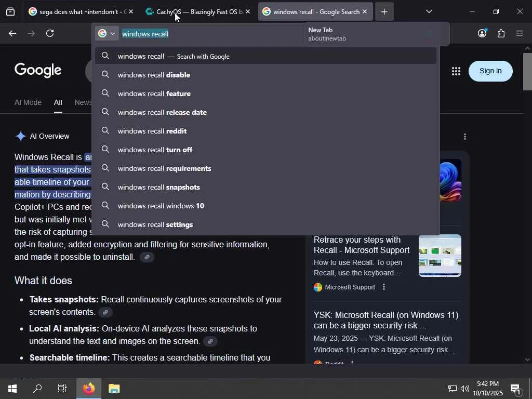Open the search engine selector dropdown
Image resolution: width=532 pixels, height=399 pixels.
107,33
